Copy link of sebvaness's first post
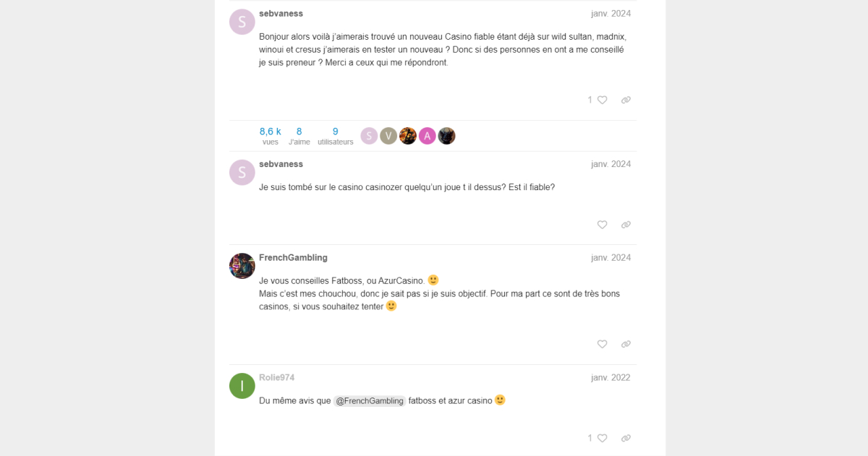The height and width of the screenshot is (456, 868). 626,100
